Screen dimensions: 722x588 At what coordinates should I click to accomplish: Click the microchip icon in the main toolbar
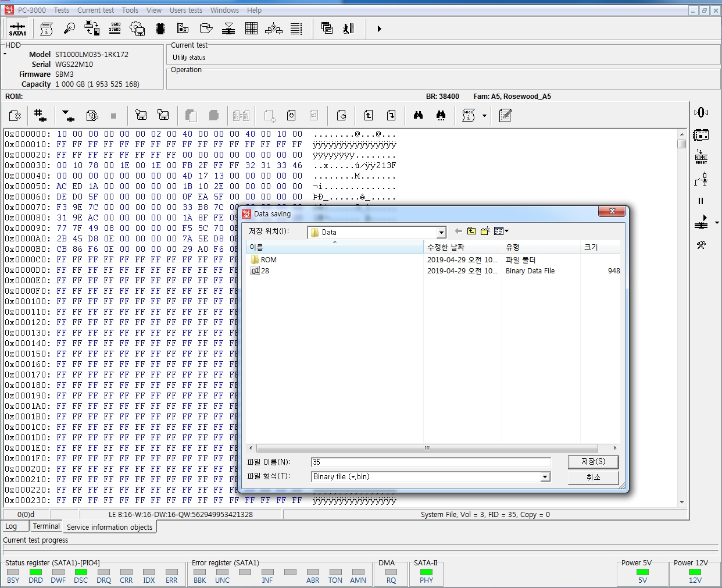tap(160, 28)
